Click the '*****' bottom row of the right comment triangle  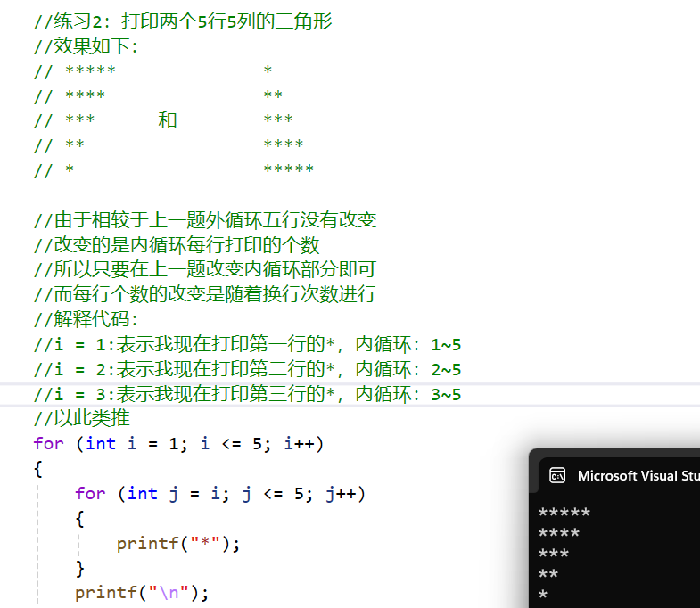(288, 168)
